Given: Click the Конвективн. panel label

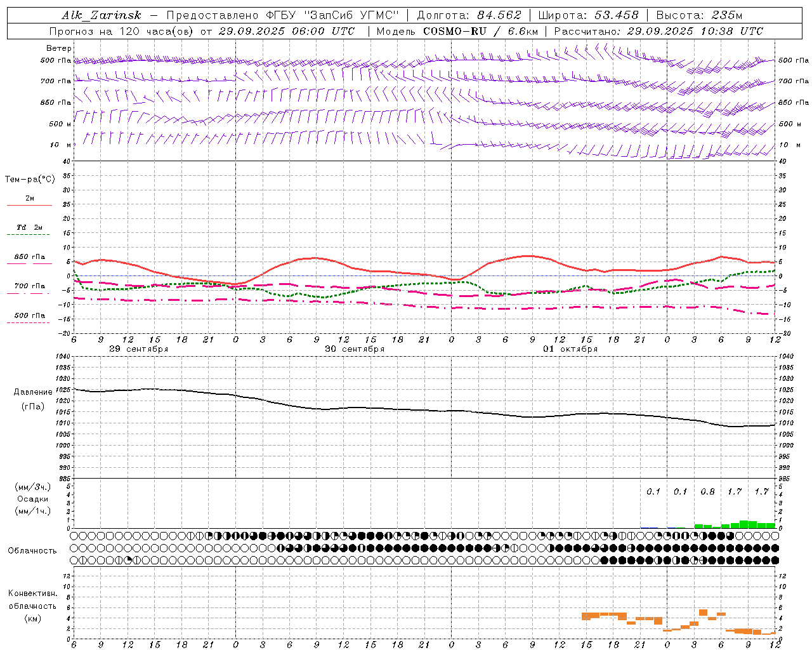Looking at the screenshot, I should click(x=32, y=594).
